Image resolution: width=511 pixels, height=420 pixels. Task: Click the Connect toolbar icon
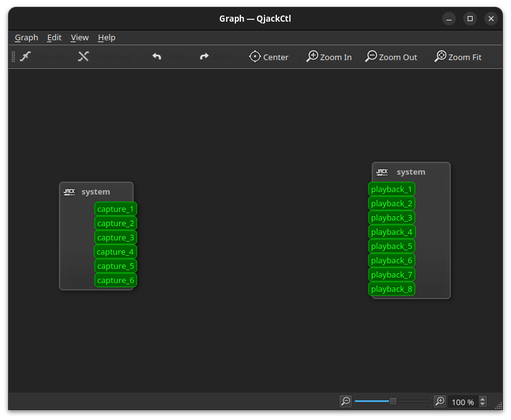click(x=25, y=57)
